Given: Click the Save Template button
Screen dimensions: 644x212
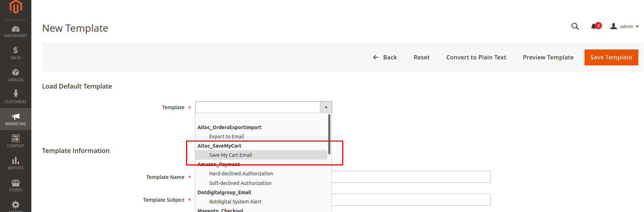Looking at the screenshot, I should (611, 57).
